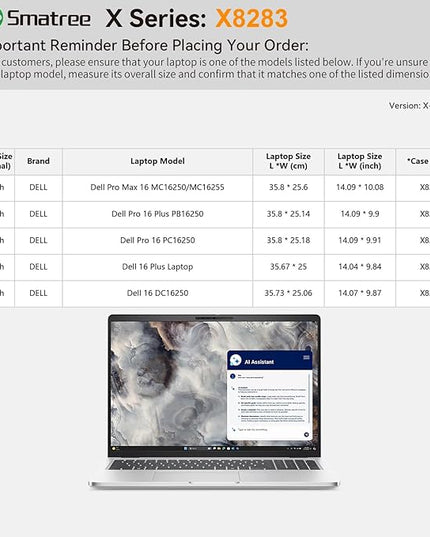Click the system tray on laptop taskbar
Image resolution: width=430 pixels, height=537 pixels.
coord(302,449)
